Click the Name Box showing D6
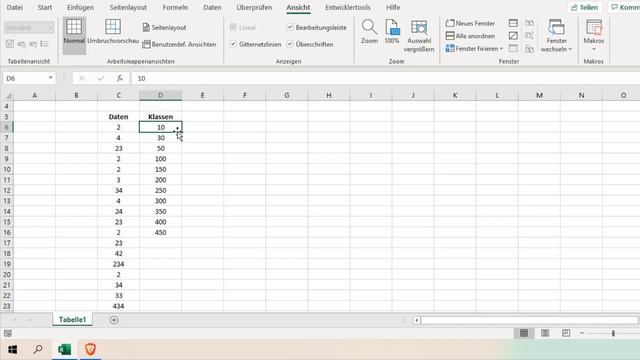The width and height of the screenshot is (640, 360). 24,78
